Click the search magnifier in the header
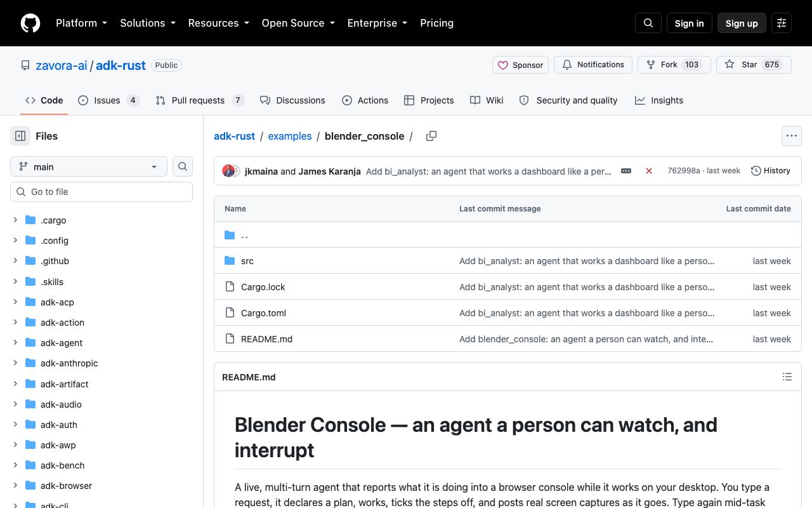Viewport: 812px width, 508px height. pyautogui.click(x=648, y=23)
